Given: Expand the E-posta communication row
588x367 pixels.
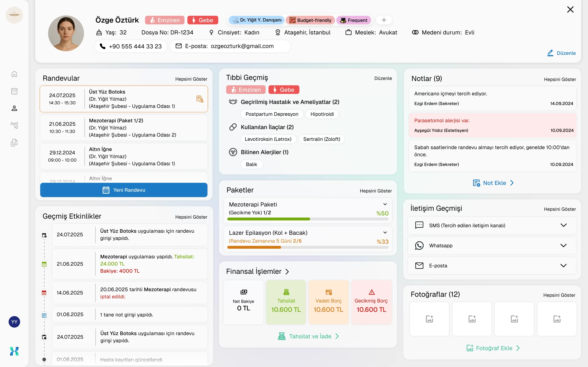Looking at the screenshot, I should [x=563, y=266].
